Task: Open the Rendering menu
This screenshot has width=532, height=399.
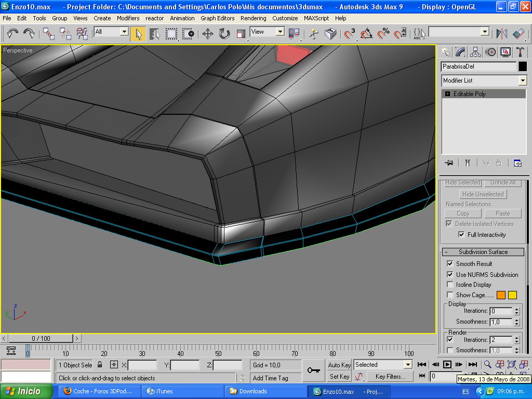Action: pos(253,18)
